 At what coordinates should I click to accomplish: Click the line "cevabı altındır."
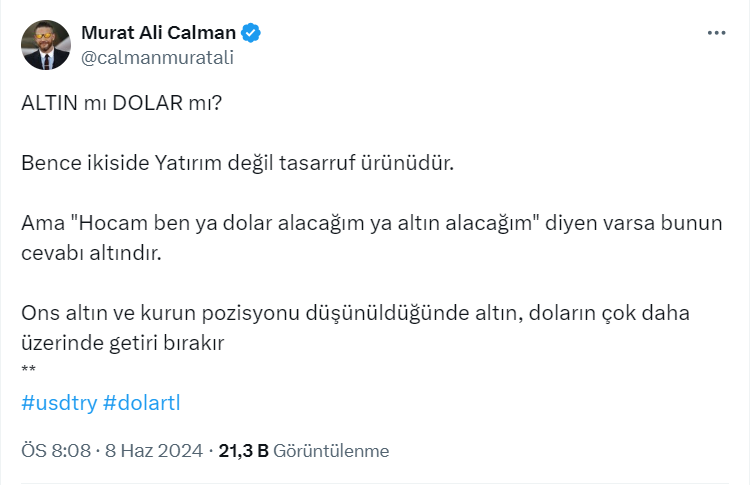pyautogui.click(x=91, y=253)
